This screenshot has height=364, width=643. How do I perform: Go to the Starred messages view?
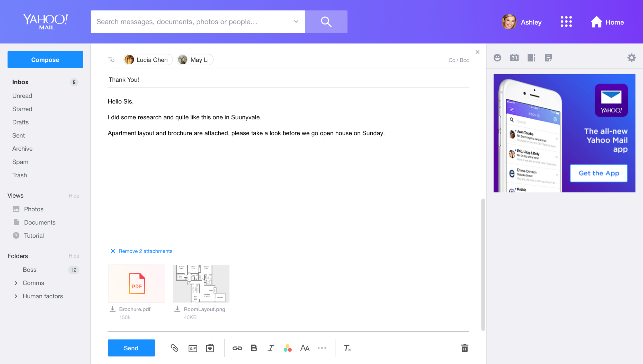click(22, 109)
